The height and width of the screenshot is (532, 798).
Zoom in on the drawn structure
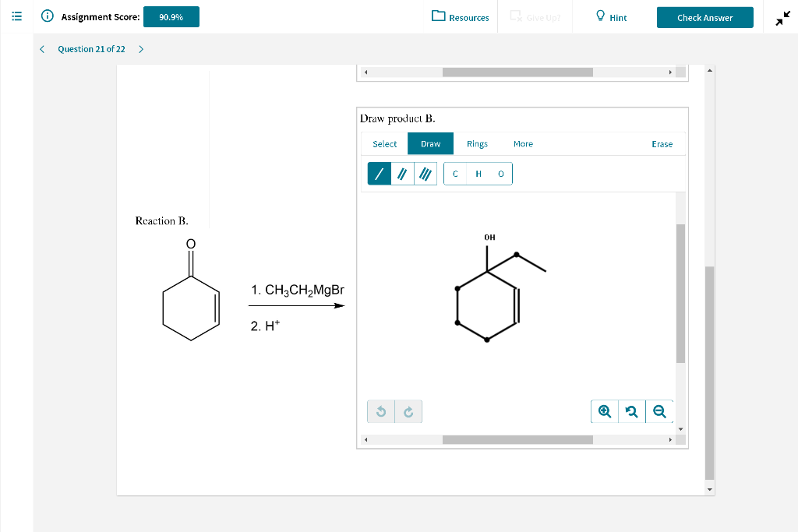click(604, 410)
